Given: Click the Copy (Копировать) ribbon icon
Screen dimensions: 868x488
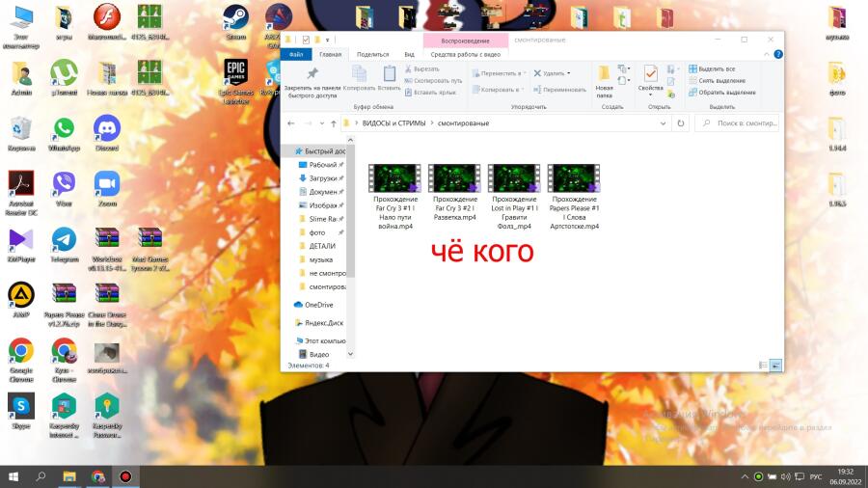Looking at the screenshot, I should pos(360,73).
